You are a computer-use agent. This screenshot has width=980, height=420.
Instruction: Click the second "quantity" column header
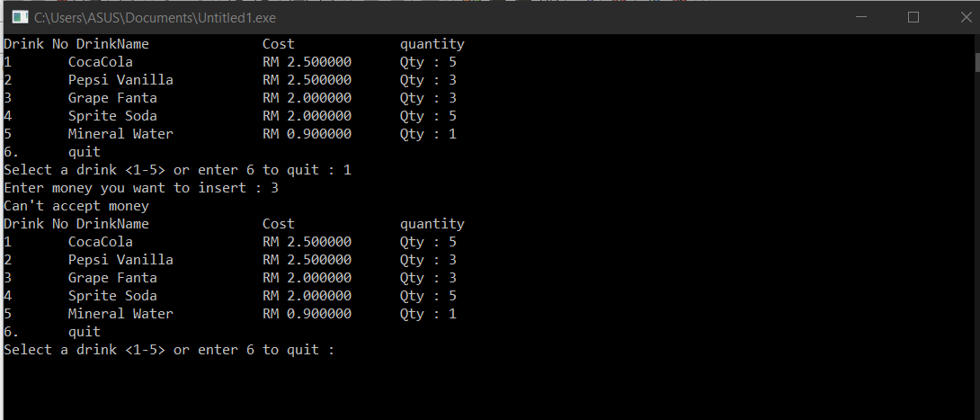click(432, 224)
